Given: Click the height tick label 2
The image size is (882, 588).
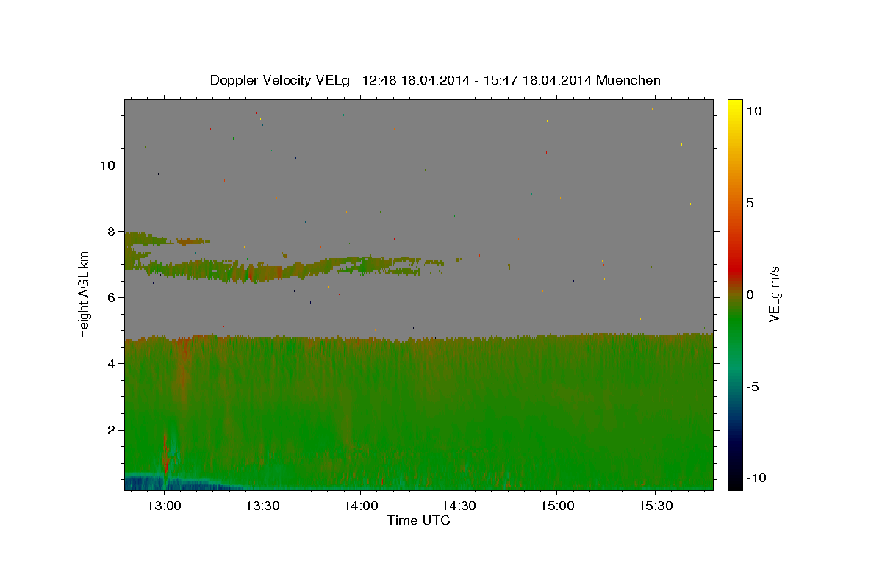Looking at the screenshot, I should coord(112,430).
